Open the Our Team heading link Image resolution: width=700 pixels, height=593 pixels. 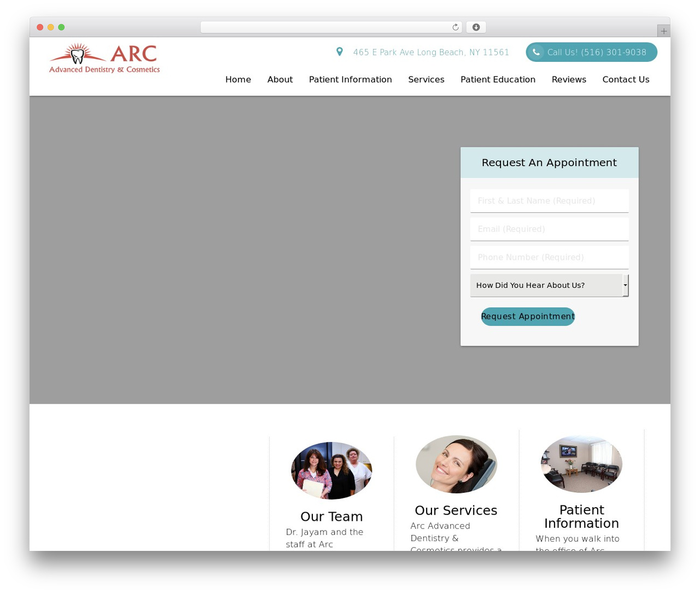point(331,516)
